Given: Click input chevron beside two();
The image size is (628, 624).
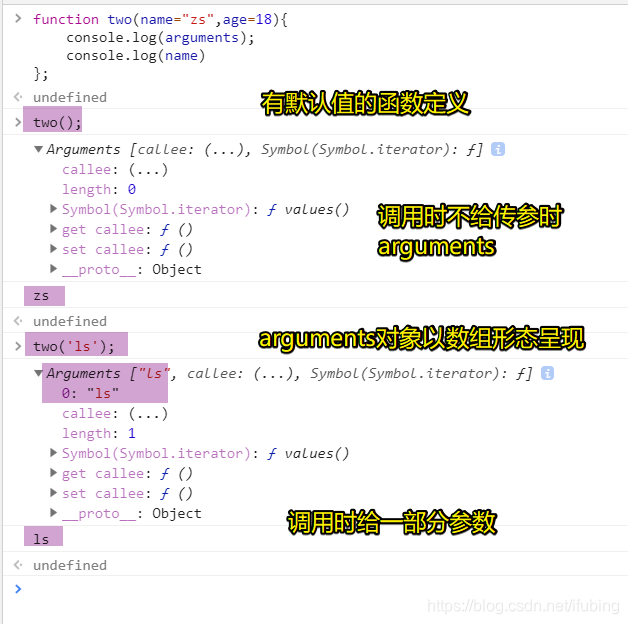Looking at the screenshot, I should click(x=18, y=122).
